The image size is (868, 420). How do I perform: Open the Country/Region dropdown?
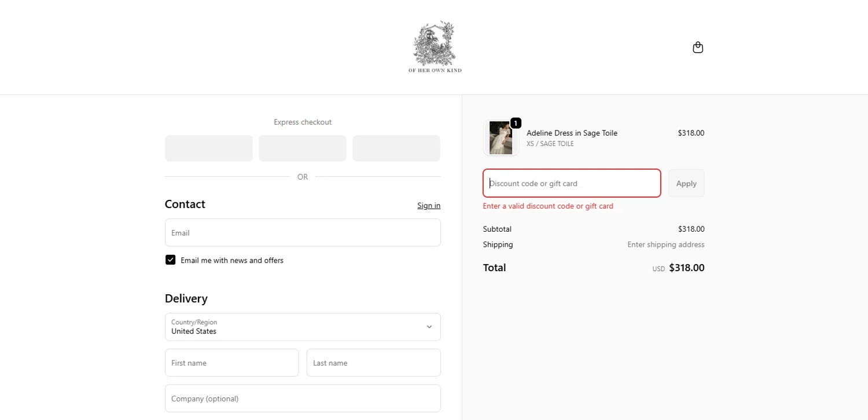point(303,327)
